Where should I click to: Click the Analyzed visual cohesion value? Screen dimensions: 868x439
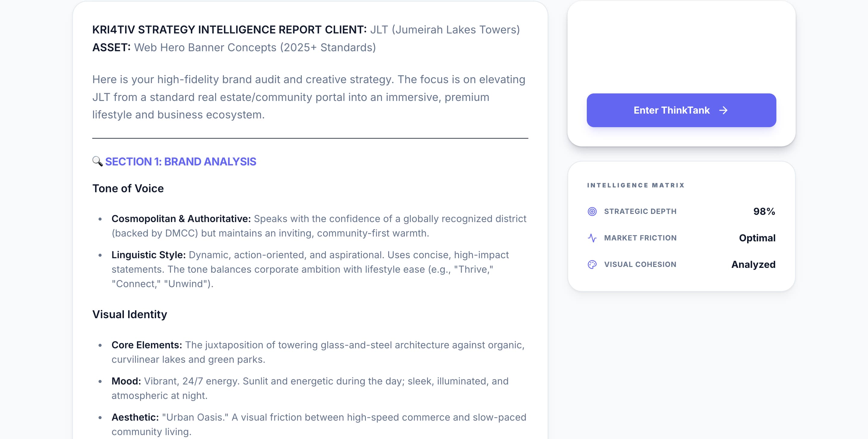coord(754,264)
